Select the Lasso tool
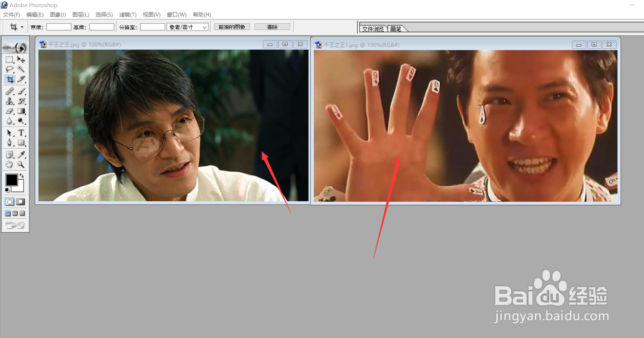Image resolution: width=644 pixels, height=338 pixels. [x=10, y=69]
